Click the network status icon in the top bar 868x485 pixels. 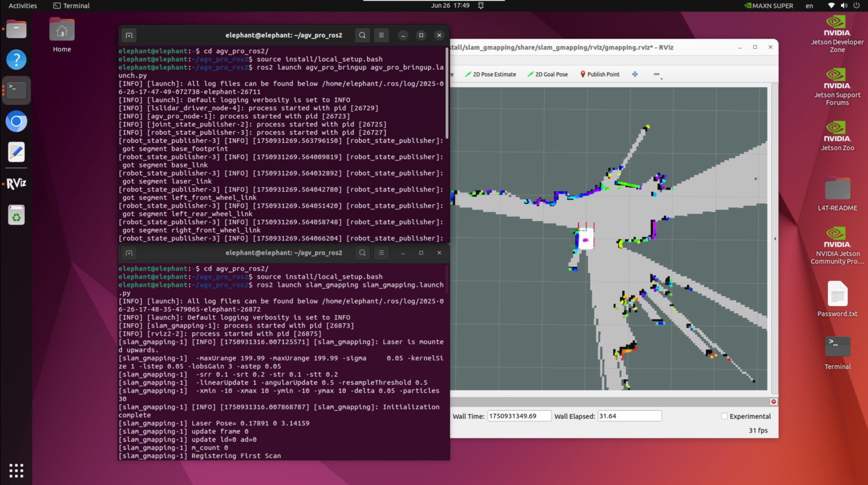pos(831,6)
